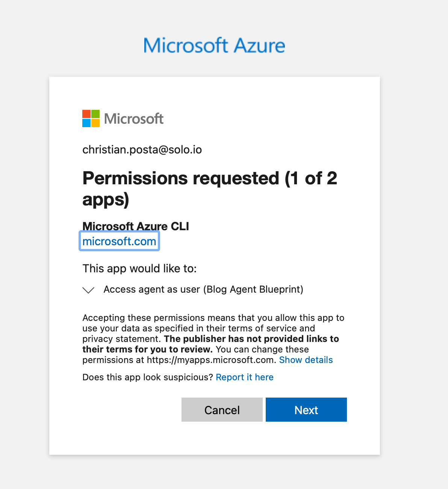The height and width of the screenshot is (489, 448).
Task: Click the word "Azure" in the header
Action: click(x=259, y=46)
